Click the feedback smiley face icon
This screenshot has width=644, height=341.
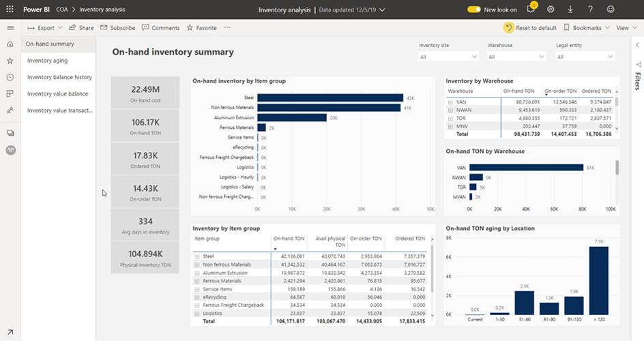tap(610, 10)
